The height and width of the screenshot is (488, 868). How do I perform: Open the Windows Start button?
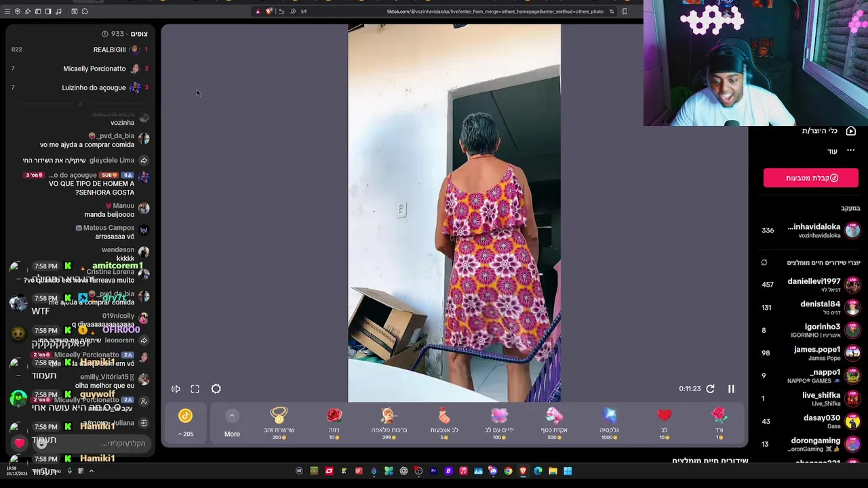click(568, 471)
